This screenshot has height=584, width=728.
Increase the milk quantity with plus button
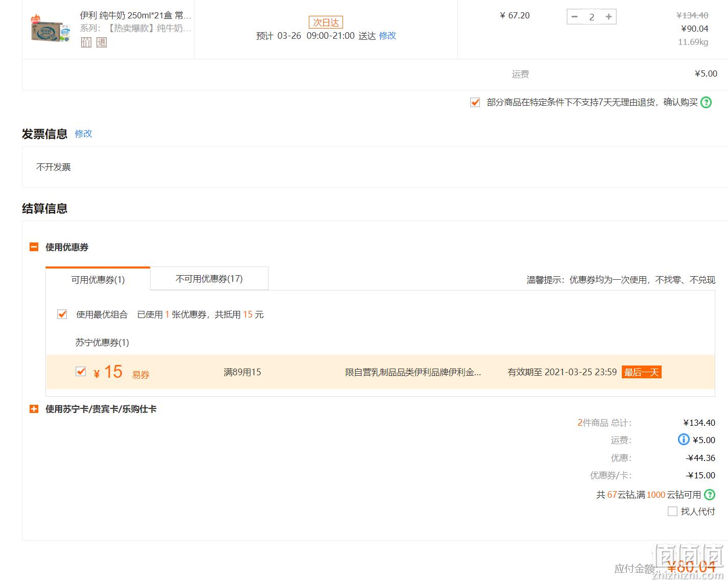pyautogui.click(x=609, y=17)
